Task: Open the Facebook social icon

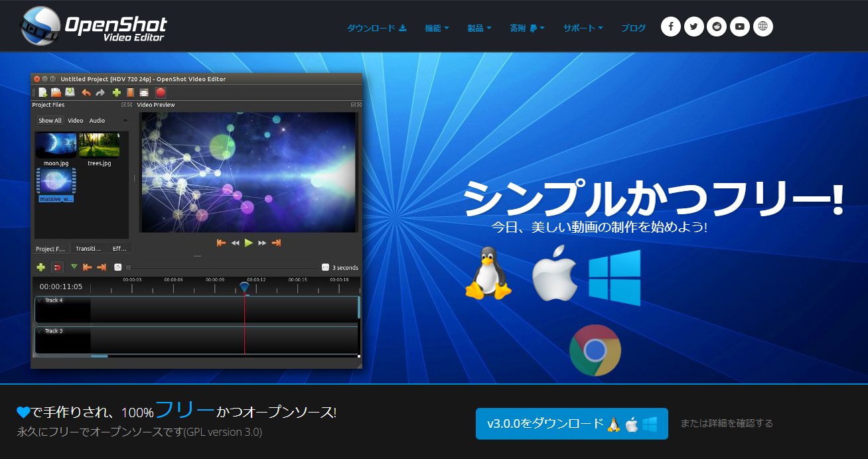Action: tap(671, 27)
